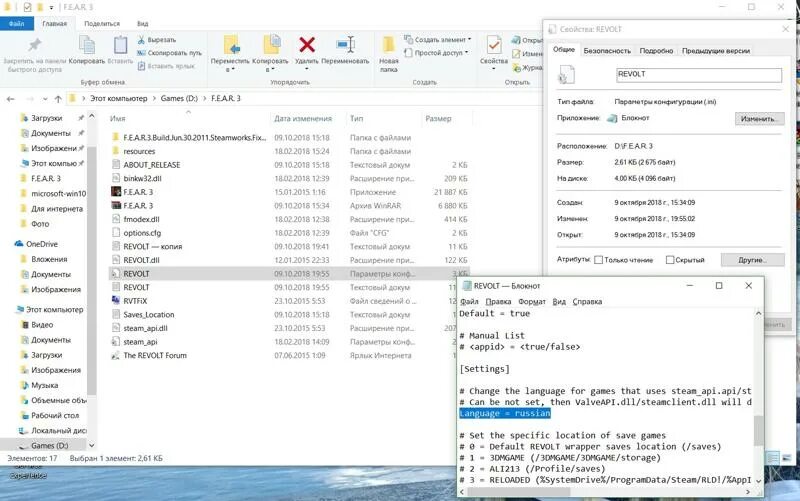Viewport: 800px width, 501px height.
Task: Select options.cfg file
Action: [x=142, y=233]
